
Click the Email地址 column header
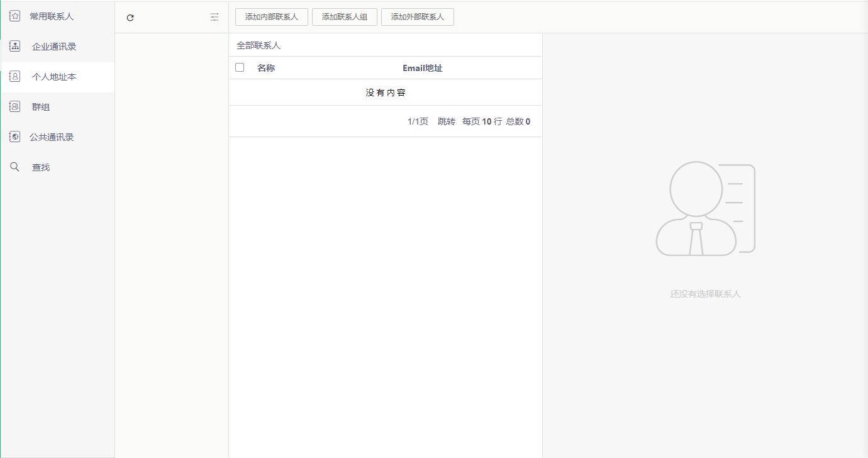(x=423, y=68)
